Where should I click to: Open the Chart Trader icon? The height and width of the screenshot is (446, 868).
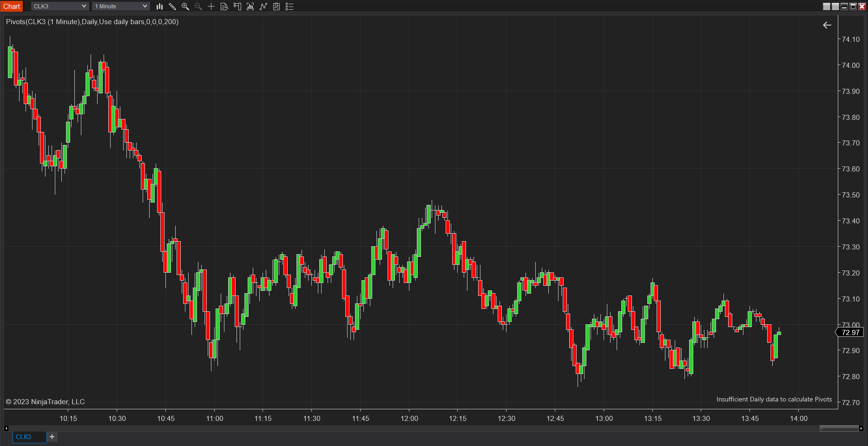point(237,7)
